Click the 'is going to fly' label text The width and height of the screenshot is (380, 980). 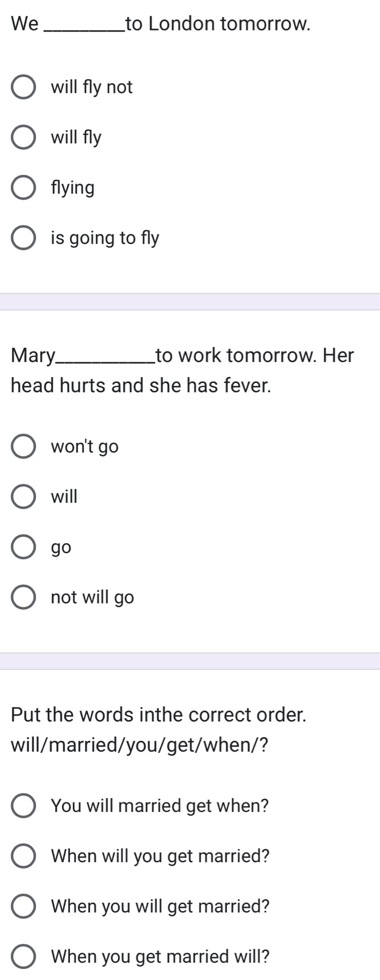[x=105, y=238]
